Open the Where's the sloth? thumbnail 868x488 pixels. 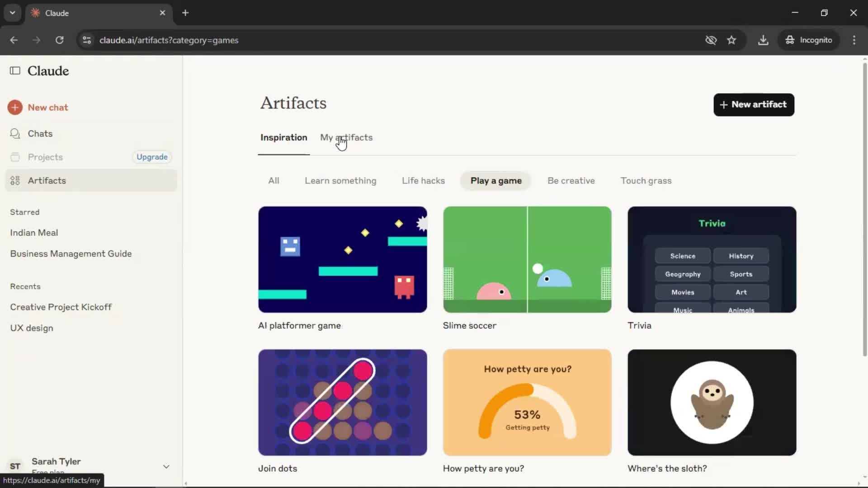point(712,402)
